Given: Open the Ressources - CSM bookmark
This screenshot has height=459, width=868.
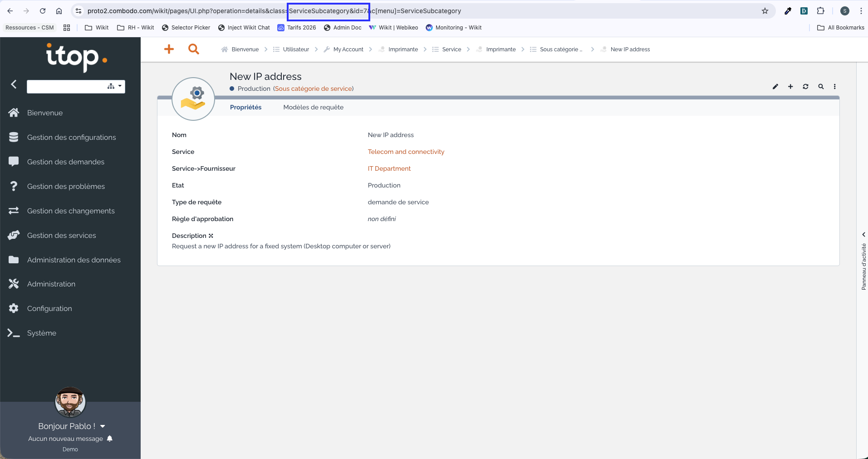Looking at the screenshot, I should [29, 28].
